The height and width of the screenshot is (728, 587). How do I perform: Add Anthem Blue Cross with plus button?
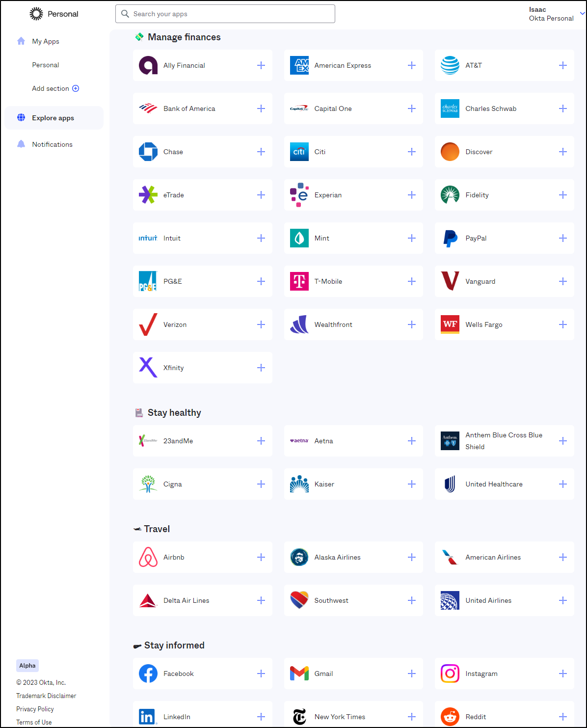[563, 441]
